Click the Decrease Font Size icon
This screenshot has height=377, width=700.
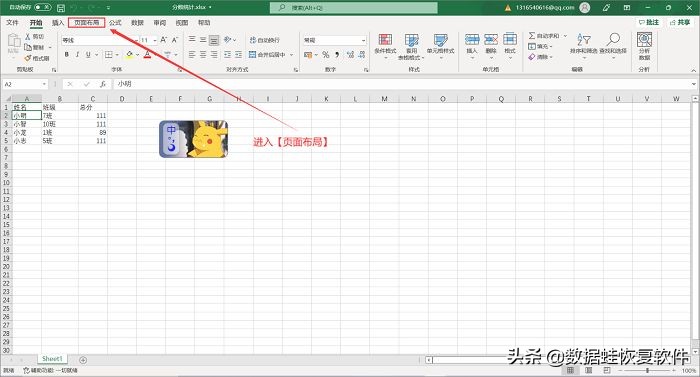click(x=175, y=40)
